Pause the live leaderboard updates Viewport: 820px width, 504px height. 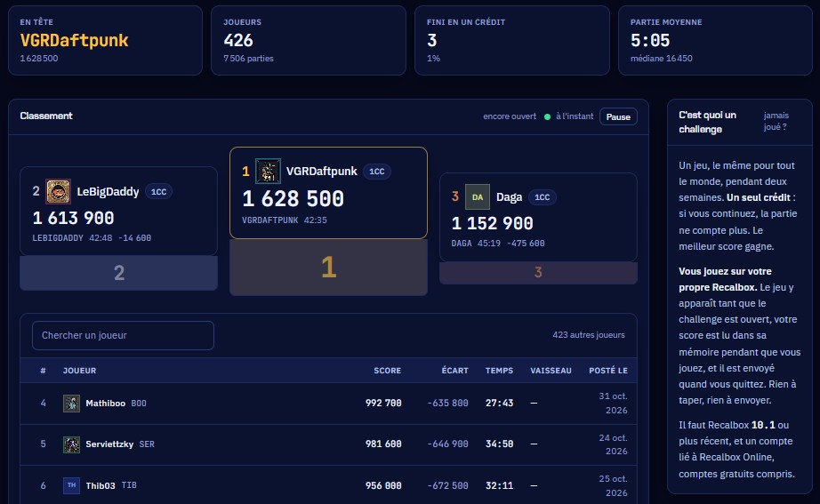(618, 116)
